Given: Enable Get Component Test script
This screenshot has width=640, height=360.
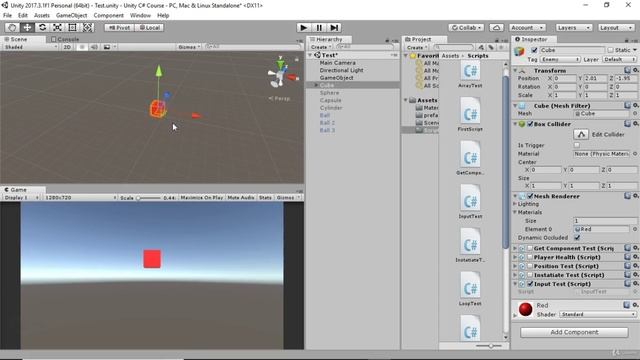Looking at the screenshot, I should [x=530, y=248].
